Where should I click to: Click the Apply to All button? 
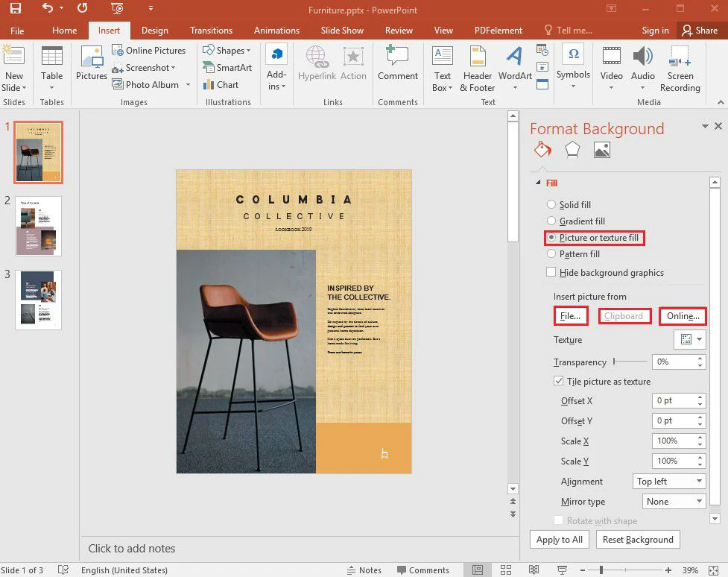tap(560, 540)
